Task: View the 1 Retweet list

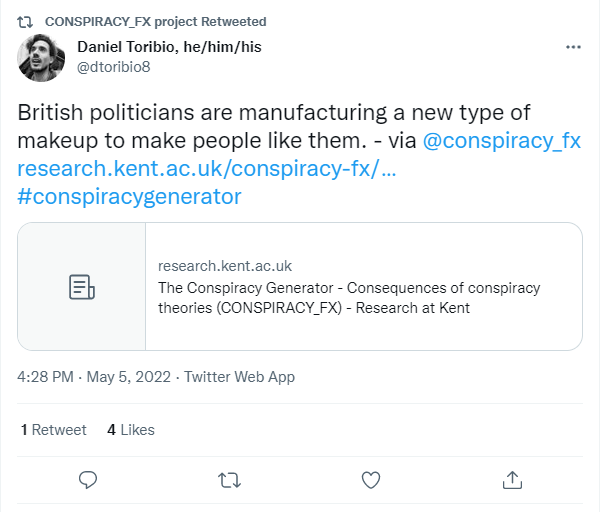Action: point(53,430)
